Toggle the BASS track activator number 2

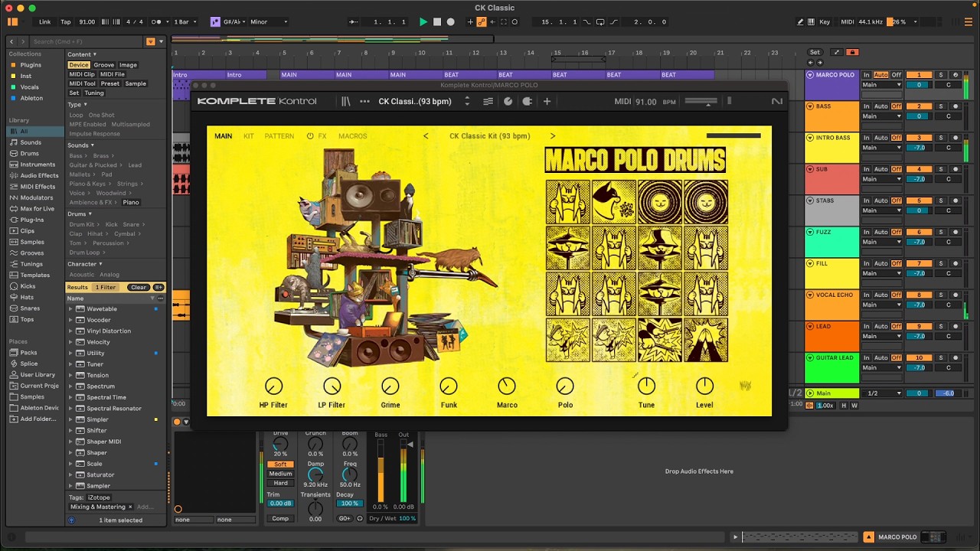(x=919, y=106)
